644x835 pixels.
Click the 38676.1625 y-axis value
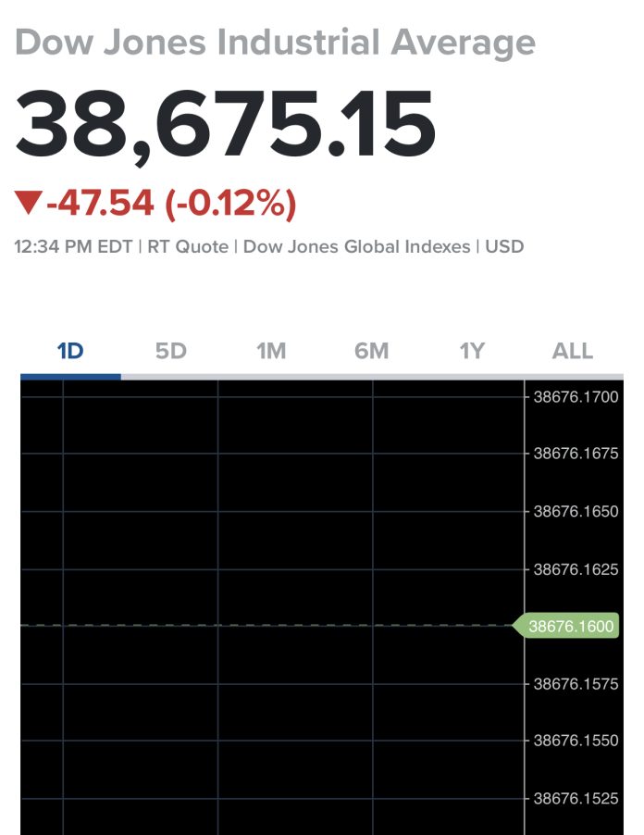(576, 569)
